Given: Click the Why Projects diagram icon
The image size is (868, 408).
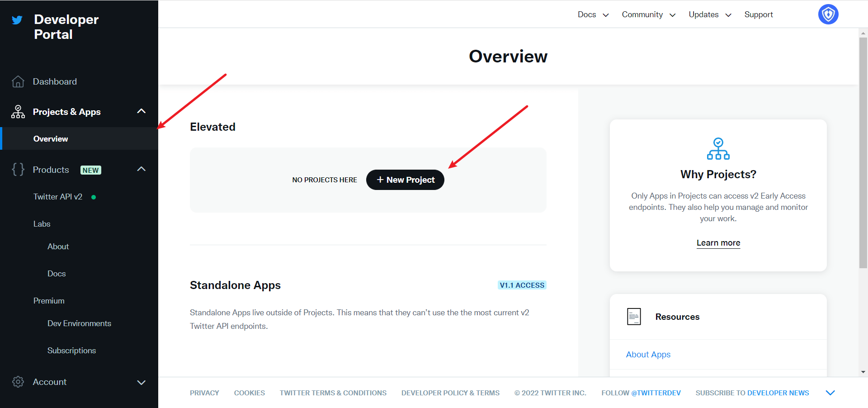Looking at the screenshot, I should coord(718,149).
